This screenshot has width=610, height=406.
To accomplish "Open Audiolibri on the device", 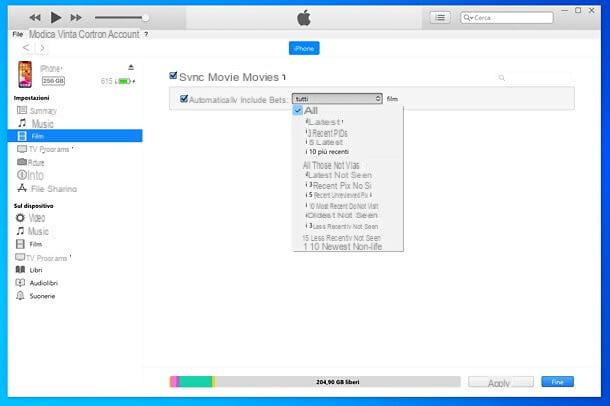I will (37, 283).
